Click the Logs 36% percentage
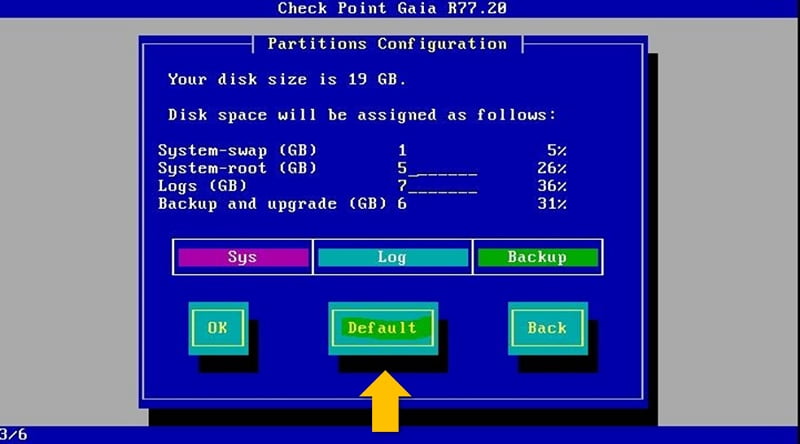Image resolution: width=800 pixels, height=444 pixels. pos(552,186)
